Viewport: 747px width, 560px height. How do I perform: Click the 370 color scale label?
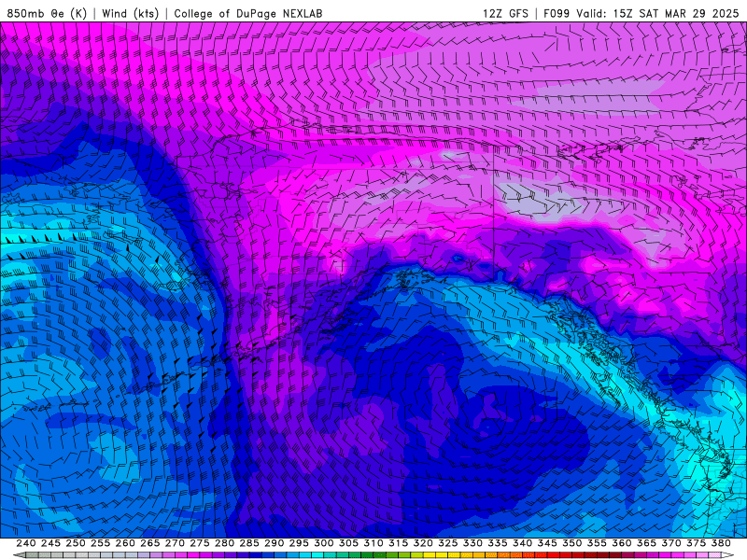pyautogui.click(x=670, y=543)
